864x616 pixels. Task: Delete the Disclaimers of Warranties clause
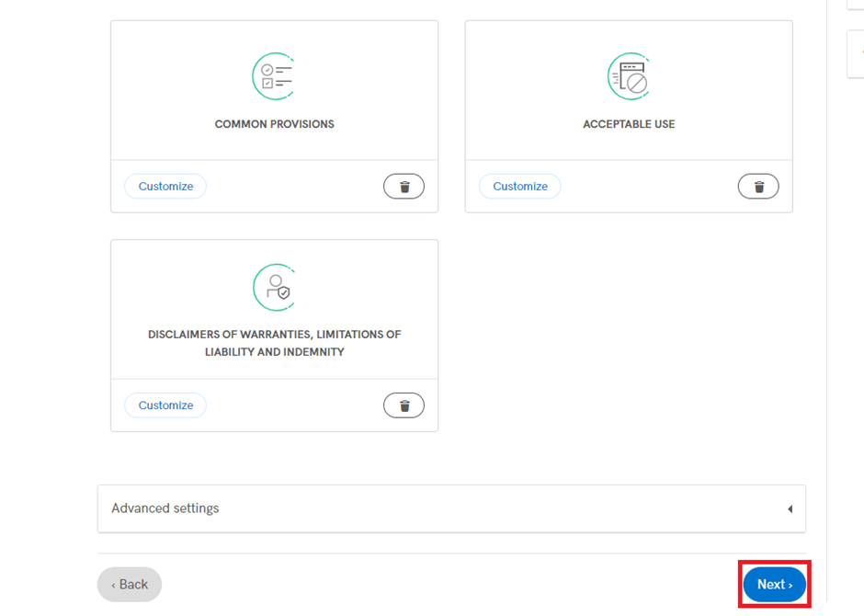tap(404, 405)
